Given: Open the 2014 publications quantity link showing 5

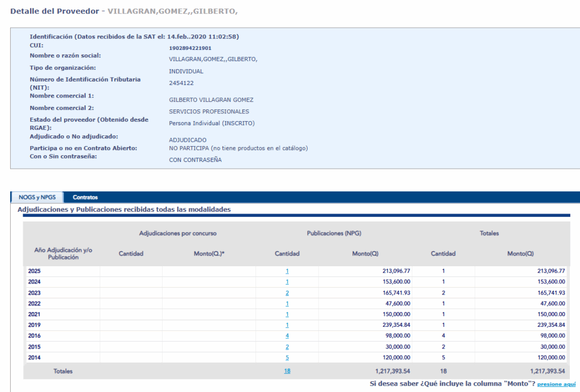Looking at the screenshot, I should [x=287, y=357].
